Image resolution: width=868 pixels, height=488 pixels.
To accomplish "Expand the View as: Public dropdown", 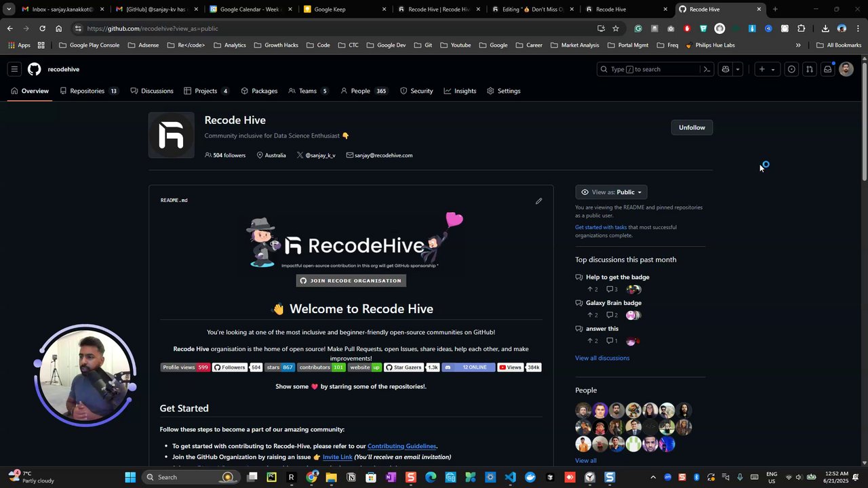I will tap(611, 192).
